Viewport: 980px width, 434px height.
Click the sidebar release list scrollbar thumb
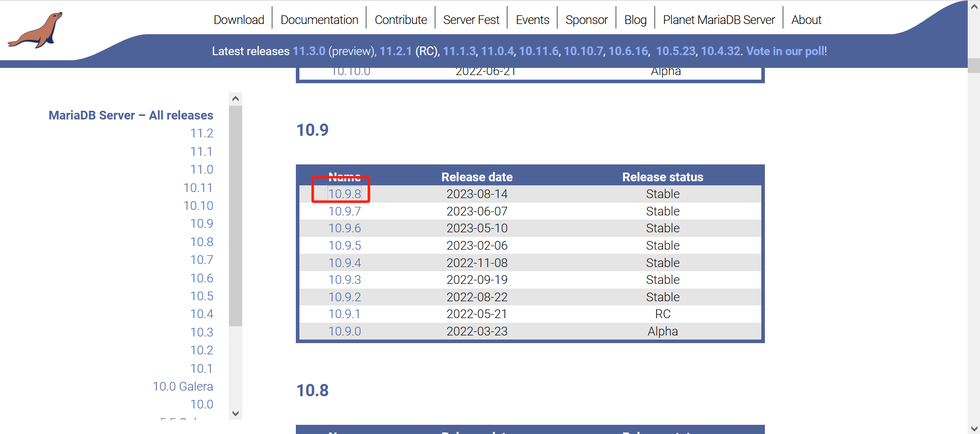(x=236, y=215)
